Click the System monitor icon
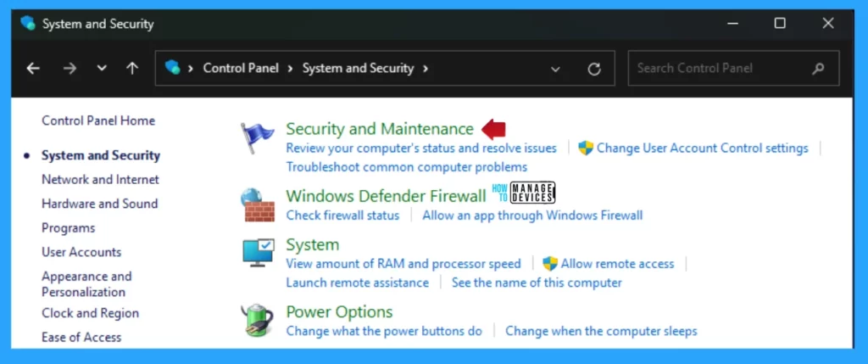Screen dimensions: 868x364 click(258, 253)
